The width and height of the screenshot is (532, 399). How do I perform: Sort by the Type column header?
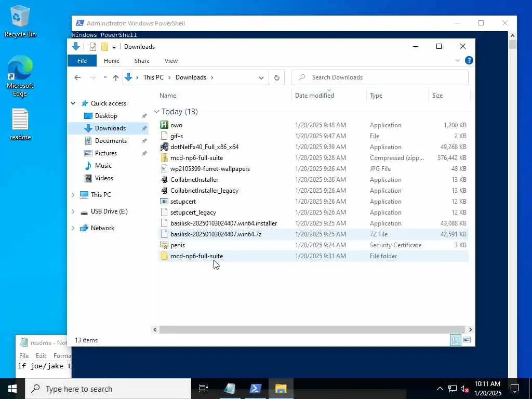tap(397, 96)
